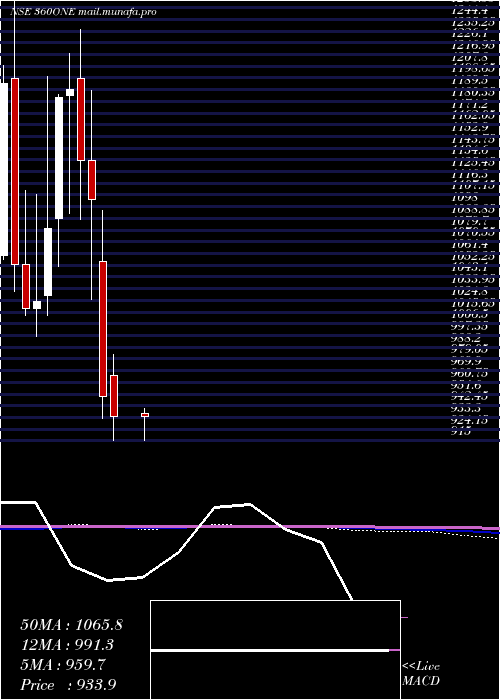The image size is (500, 700).
Task: Click the small isolated red candle near 933
Action: tap(145, 415)
